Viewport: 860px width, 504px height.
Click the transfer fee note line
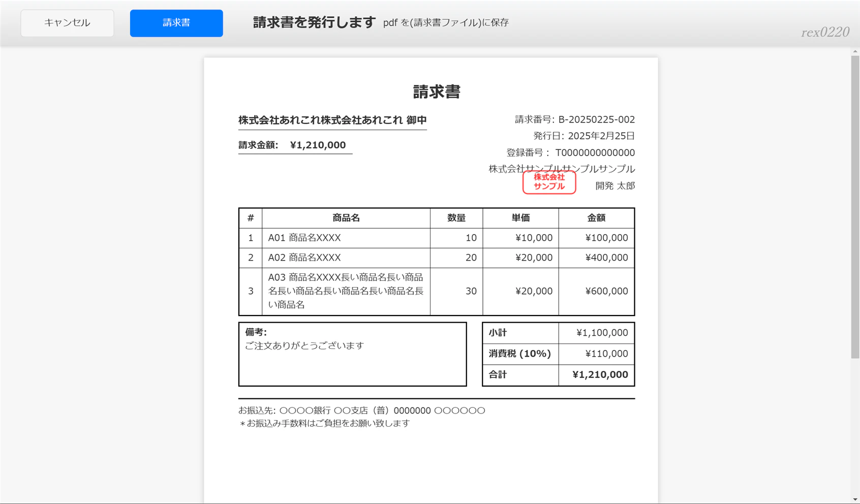click(324, 423)
